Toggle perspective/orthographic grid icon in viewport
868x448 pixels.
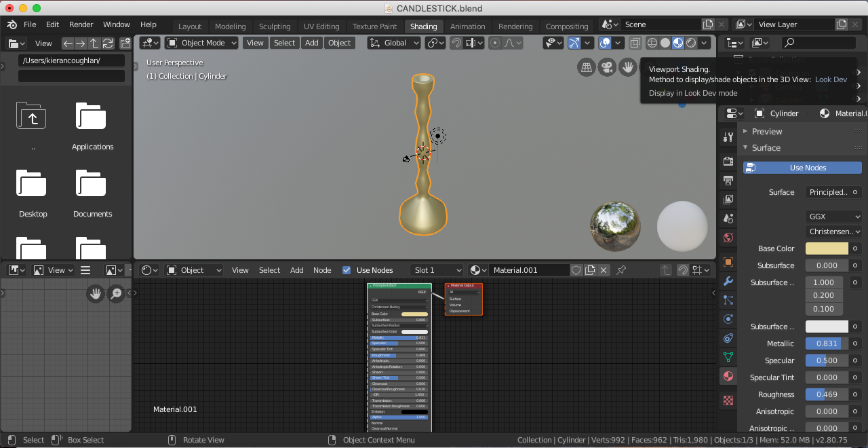coord(587,67)
